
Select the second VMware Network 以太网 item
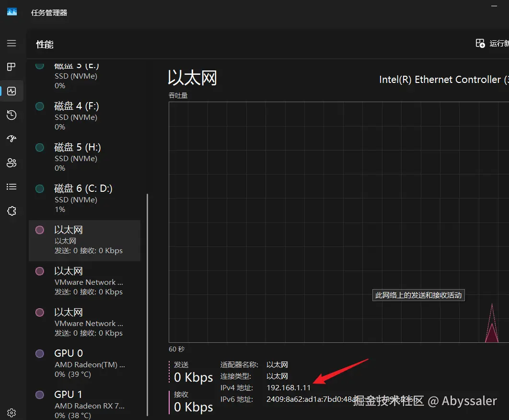[84, 323]
